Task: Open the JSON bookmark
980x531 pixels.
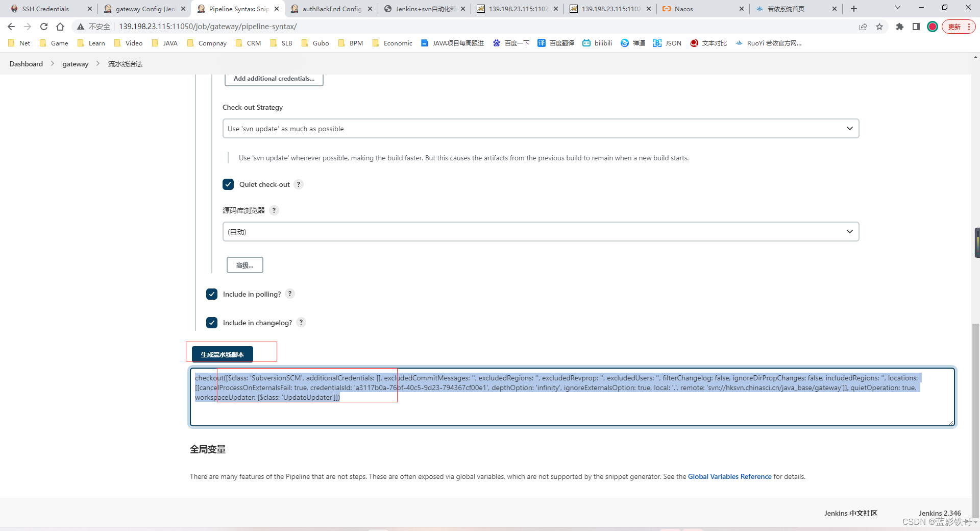Action: tap(668, 43)
